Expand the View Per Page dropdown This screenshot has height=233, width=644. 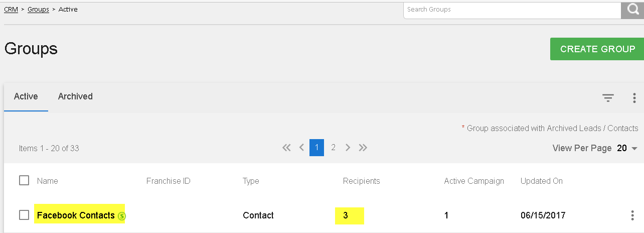pos(627,148)
